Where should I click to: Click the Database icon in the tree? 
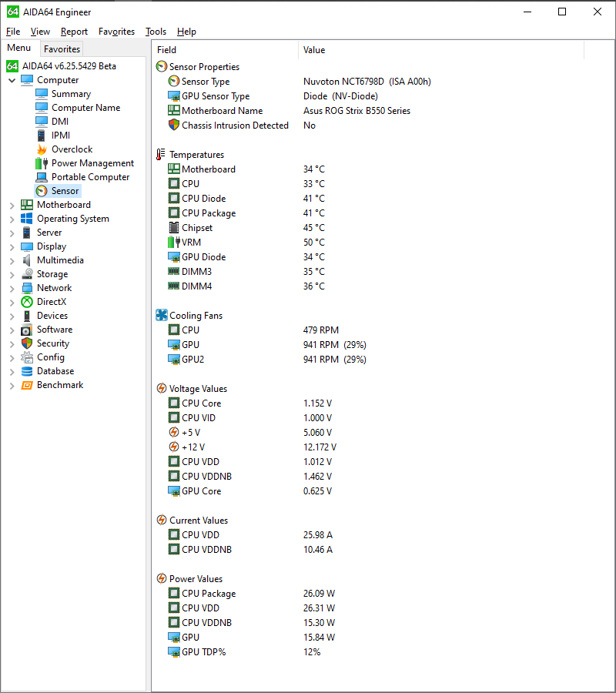click(x=27, y=371)
